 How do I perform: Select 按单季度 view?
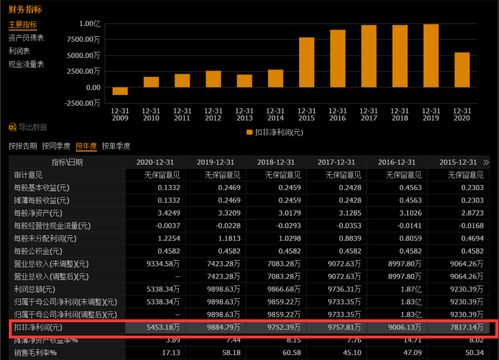click(x=116, y=146)
